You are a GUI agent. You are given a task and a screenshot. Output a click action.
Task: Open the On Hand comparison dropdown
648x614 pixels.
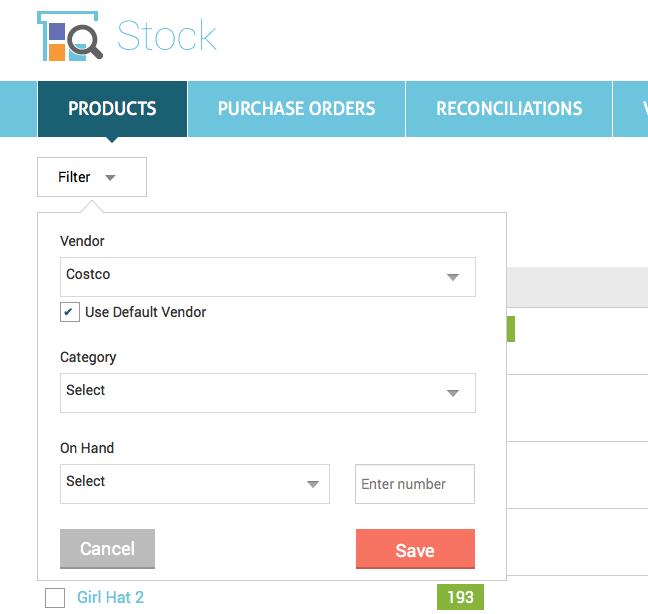tap(195, 484)
